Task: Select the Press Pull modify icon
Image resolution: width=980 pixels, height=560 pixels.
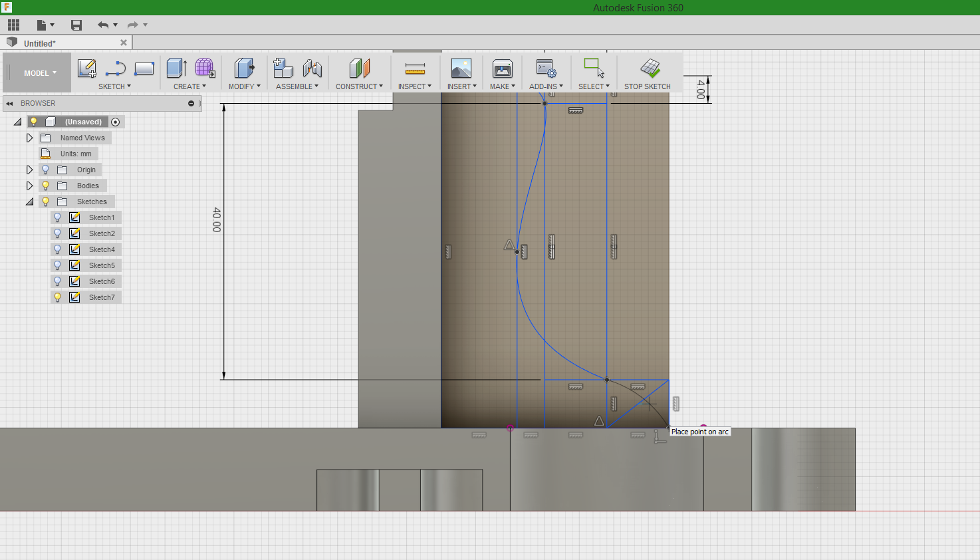Action: pos(244,68)
